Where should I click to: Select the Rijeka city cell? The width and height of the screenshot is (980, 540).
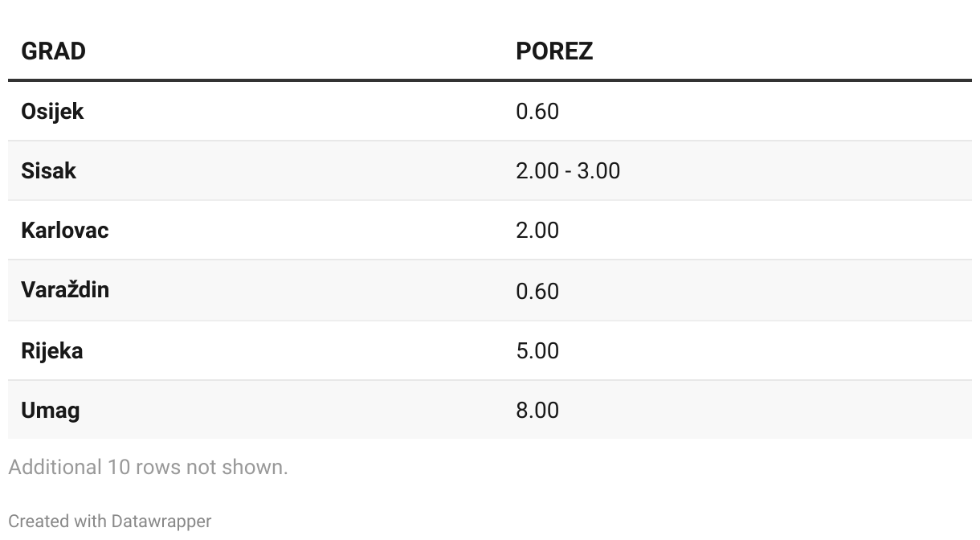(51, 350)
